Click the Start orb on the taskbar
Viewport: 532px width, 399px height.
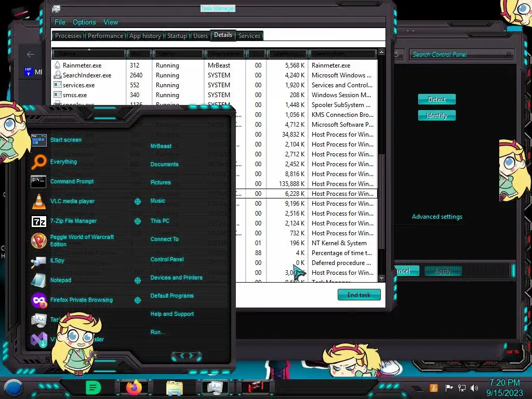coord(13,388)
